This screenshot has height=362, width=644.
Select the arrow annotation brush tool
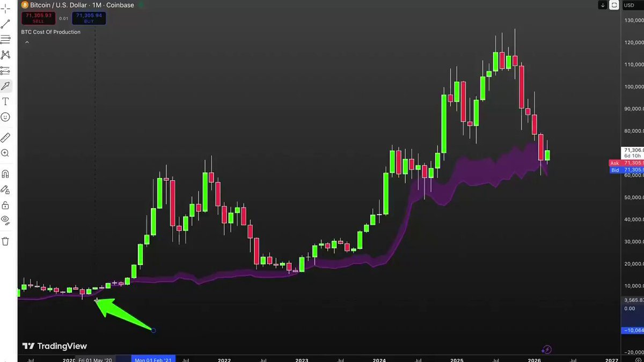pyautogui.click(x=5, y=86)
